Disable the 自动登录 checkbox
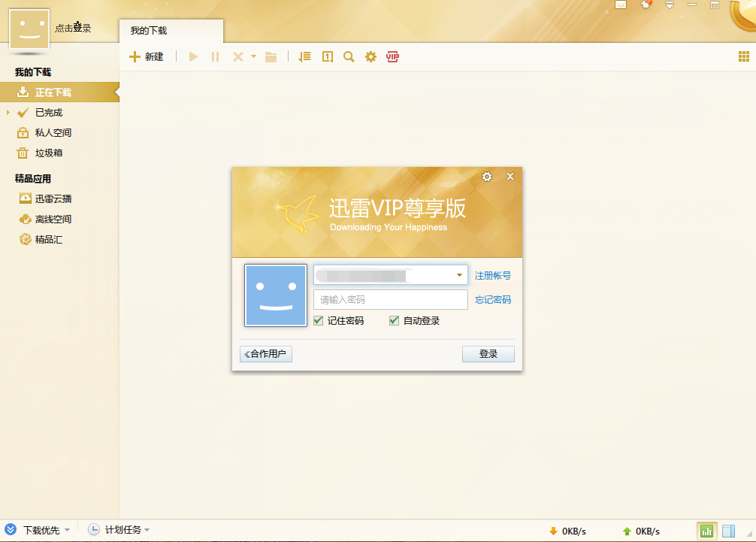 pyautogui.click(x=395, y=321)
